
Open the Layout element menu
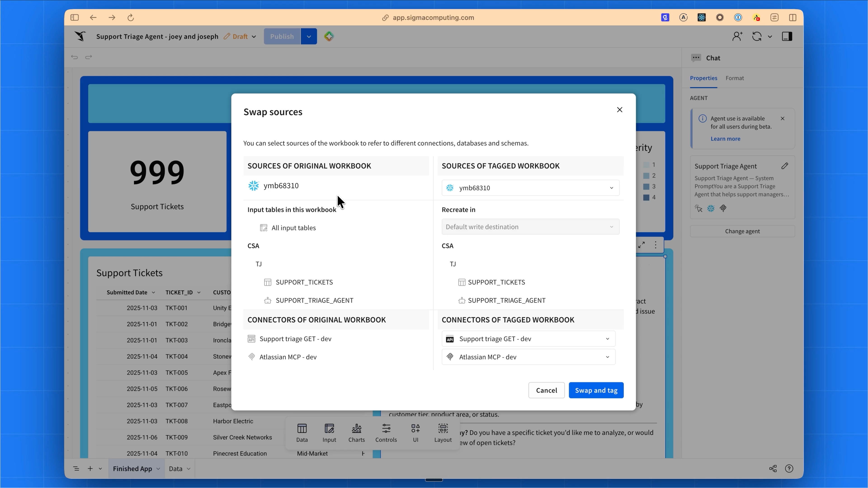tap(443, 433)
